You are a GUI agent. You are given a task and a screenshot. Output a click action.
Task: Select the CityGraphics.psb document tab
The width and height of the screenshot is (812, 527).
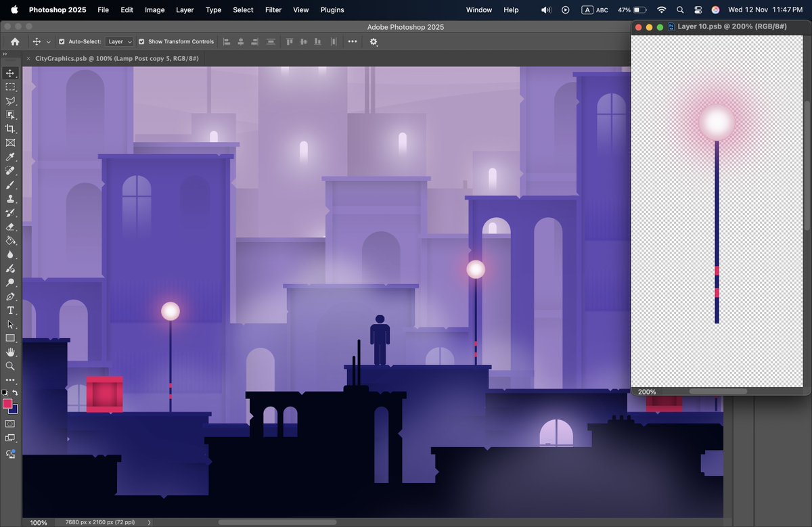coord(116,59)
